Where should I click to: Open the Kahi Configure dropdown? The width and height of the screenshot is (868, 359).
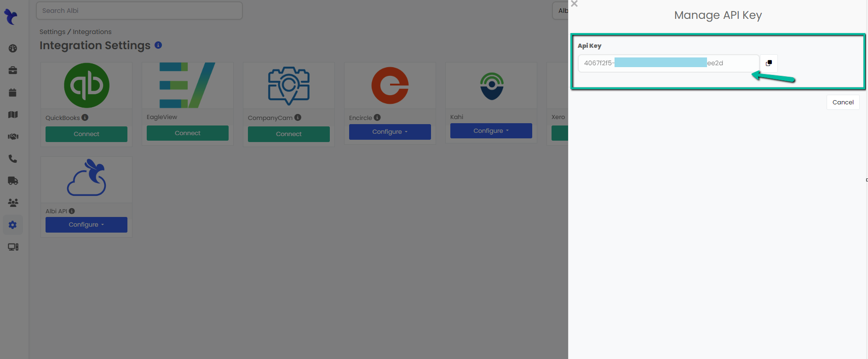pyautogui.click(x=491, y=131)
